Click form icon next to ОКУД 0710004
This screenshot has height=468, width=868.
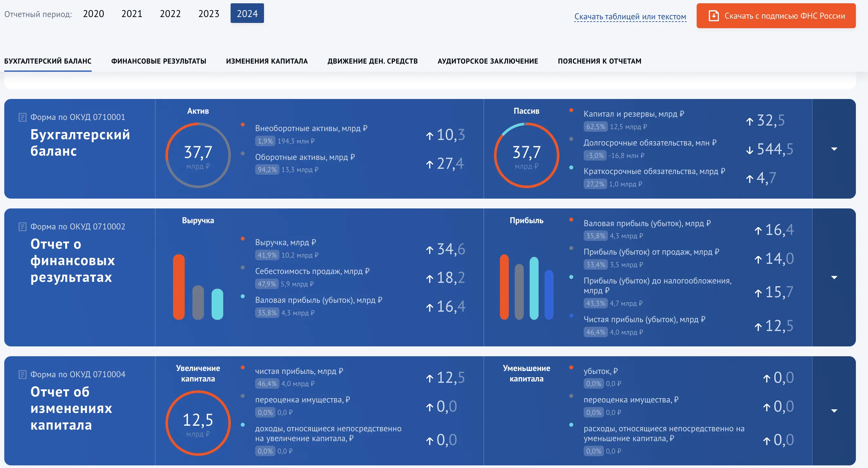22,375
